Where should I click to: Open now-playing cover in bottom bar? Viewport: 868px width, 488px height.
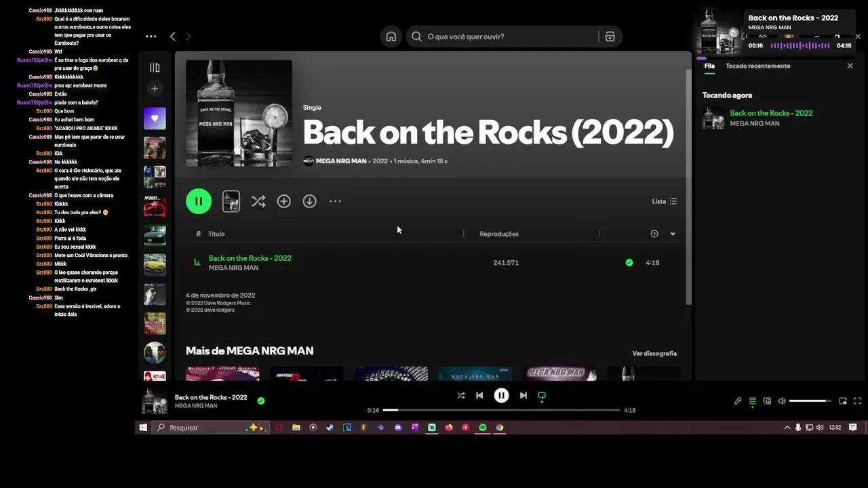(x=155, y=401)
